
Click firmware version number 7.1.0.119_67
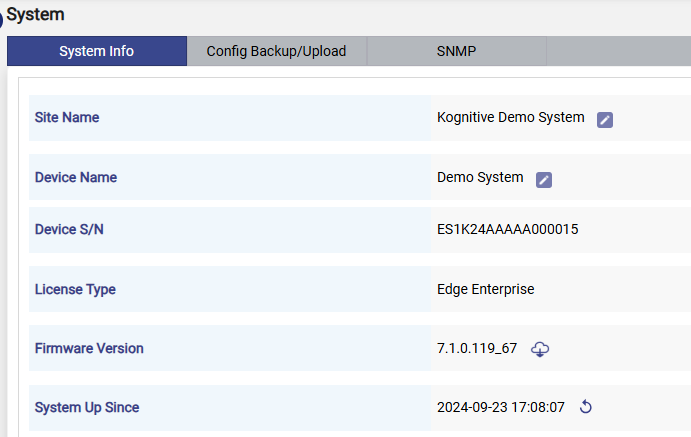tap(477, 349)
